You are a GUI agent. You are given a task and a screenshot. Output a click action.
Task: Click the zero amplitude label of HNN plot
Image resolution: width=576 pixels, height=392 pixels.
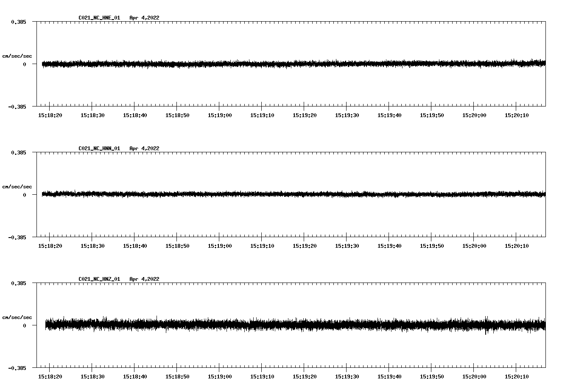coord(25,195)
